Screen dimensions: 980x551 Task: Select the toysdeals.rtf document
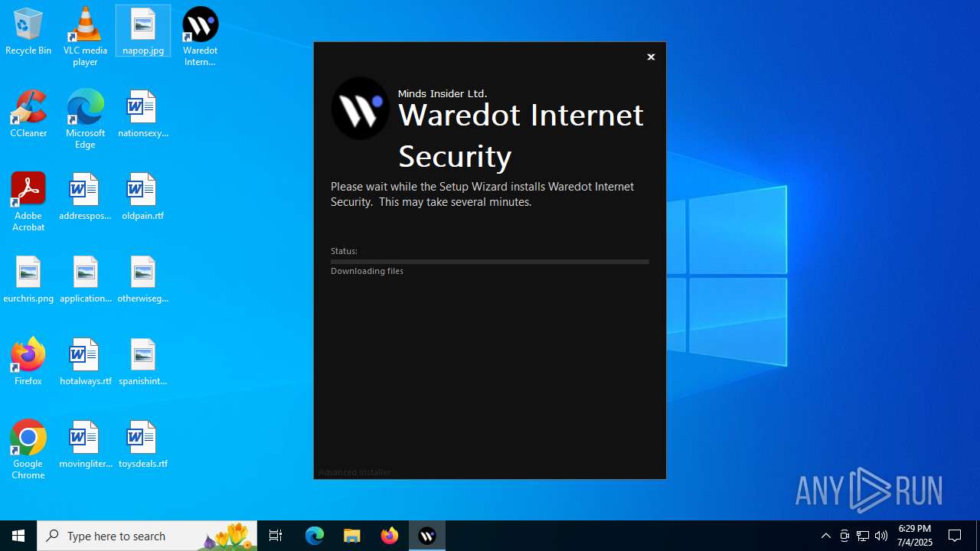click(x=143, y=445)
